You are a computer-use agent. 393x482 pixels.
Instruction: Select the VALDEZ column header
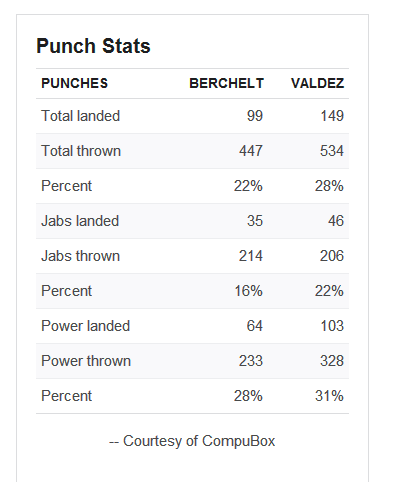click(317, 83)
